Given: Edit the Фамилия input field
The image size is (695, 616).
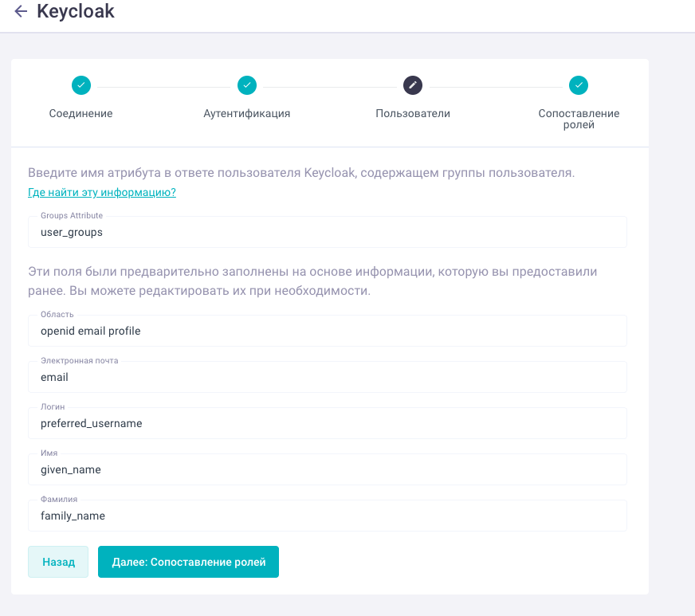Looking at the screenshot, I should pos(327,516).
